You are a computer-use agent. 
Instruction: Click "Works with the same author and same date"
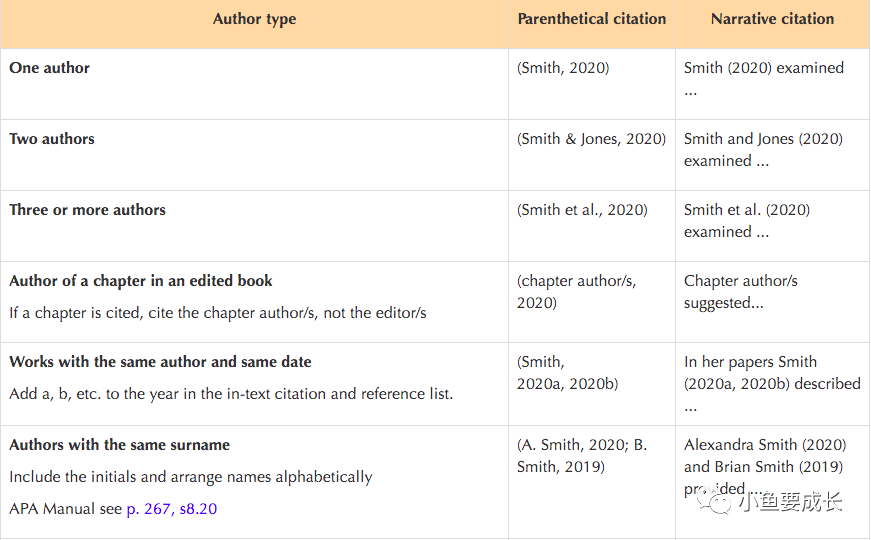160,362
